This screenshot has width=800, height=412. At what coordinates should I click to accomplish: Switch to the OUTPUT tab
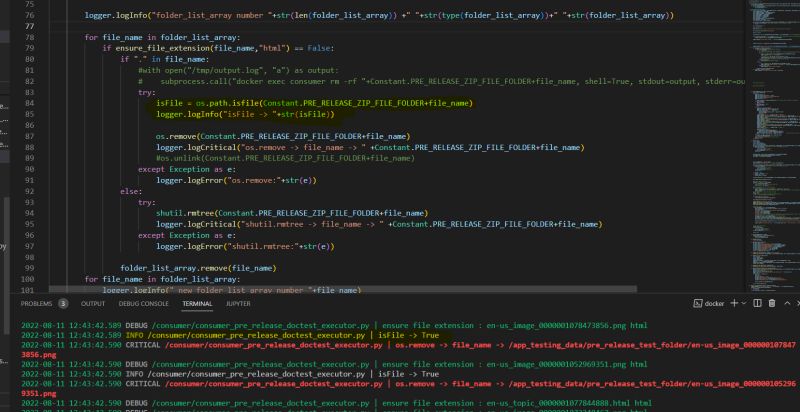93,303
